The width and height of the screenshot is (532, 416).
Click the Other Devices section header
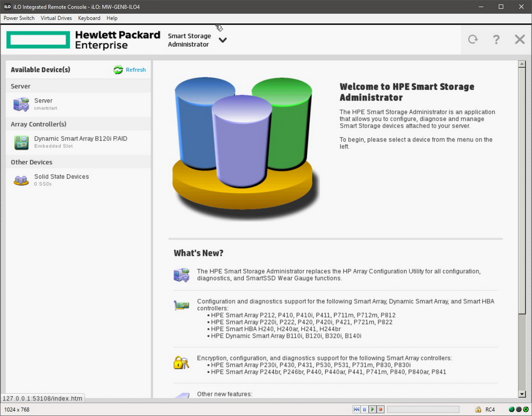point(32,162)
